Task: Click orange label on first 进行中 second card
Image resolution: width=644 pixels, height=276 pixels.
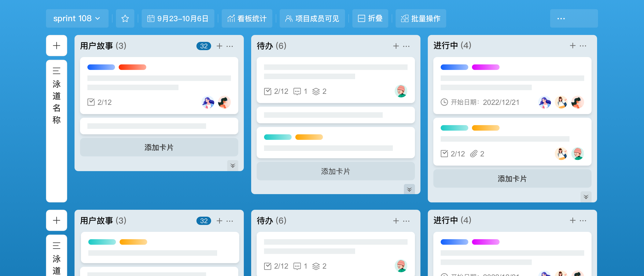Action: 486,128
